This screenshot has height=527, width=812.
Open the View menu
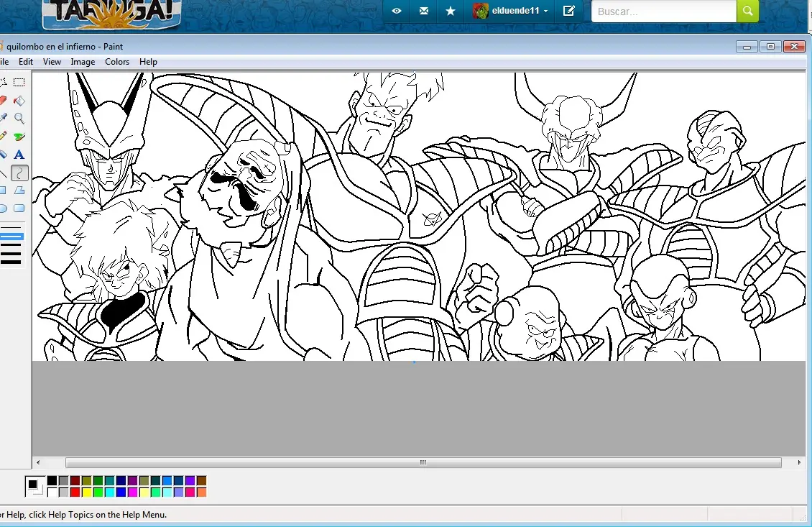tap(52, 62)
